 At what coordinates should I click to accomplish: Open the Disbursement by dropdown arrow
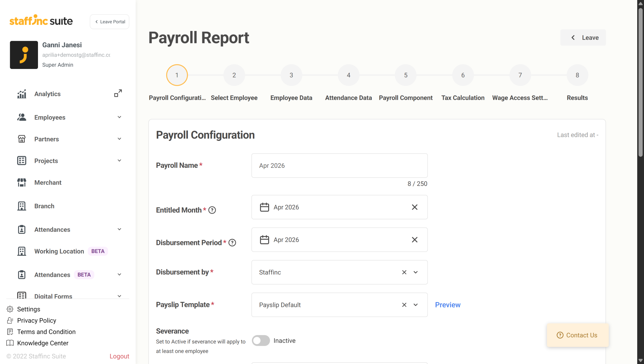(x=416, y=272)
